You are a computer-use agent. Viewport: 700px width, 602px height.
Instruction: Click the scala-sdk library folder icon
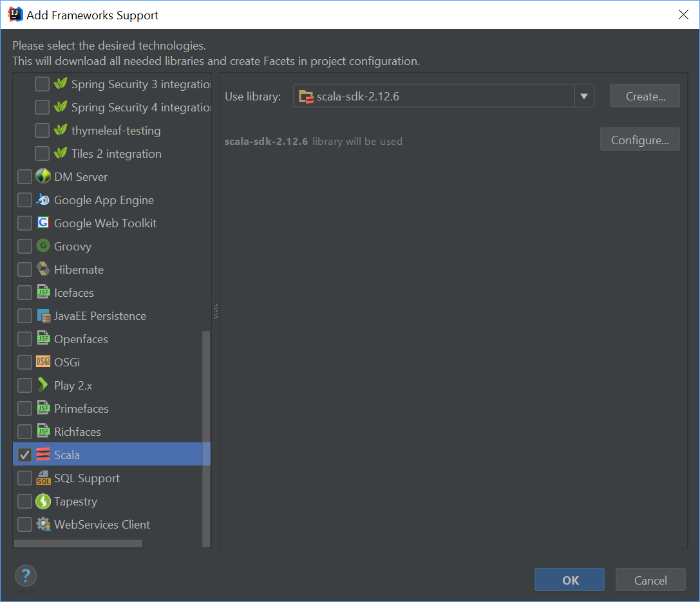(307, 97)
